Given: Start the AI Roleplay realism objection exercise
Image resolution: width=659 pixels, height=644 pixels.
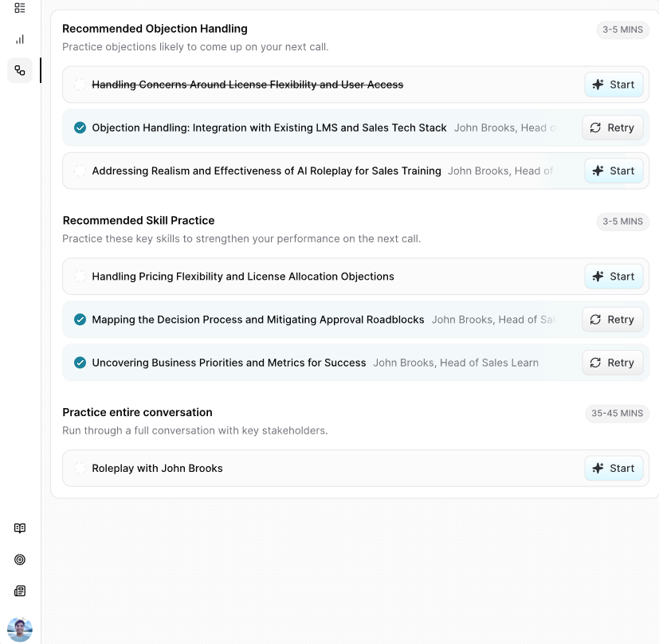Looking at the screenshot, I should point(614,171).
